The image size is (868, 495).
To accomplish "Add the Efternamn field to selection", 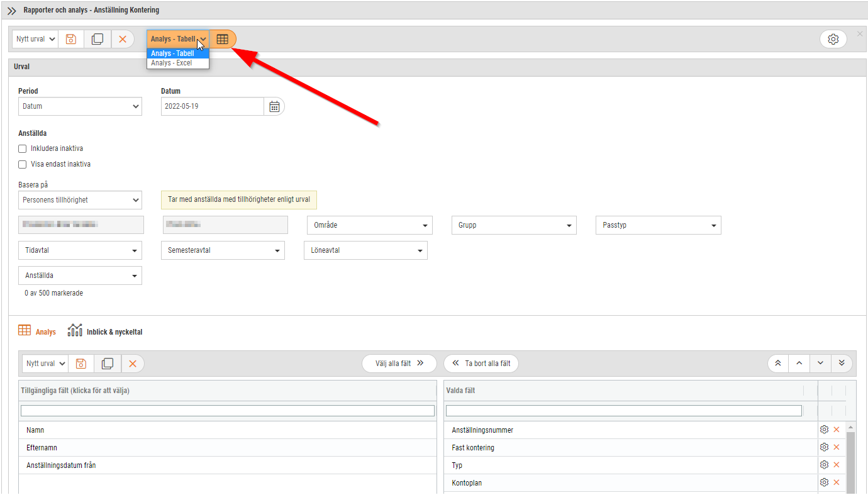I will 228,448.
